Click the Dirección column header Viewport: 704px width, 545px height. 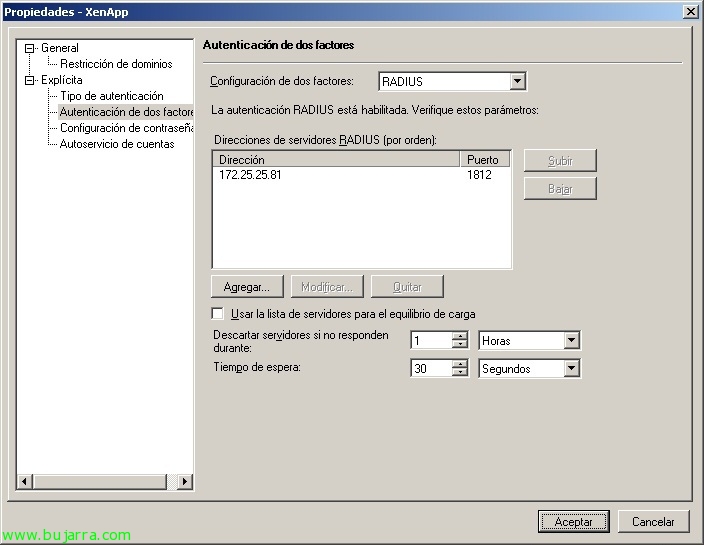336,159
